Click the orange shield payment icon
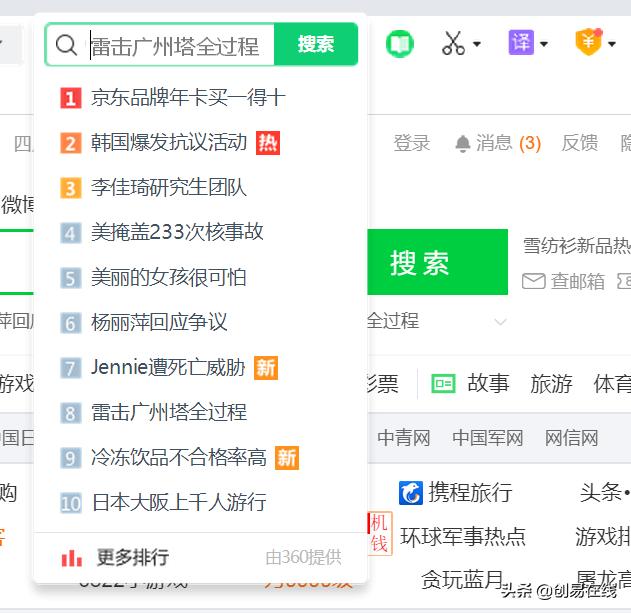 [589, 42]
